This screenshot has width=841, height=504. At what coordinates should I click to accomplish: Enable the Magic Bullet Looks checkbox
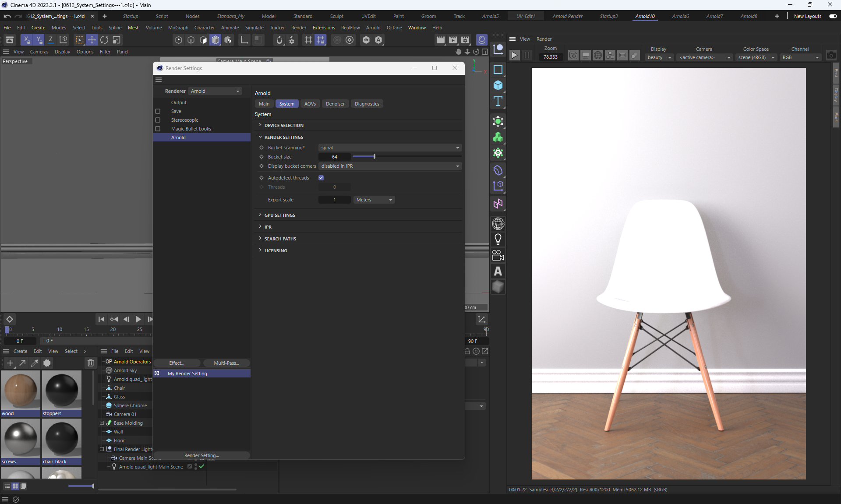pyautogui.click(x=158, y=129)
